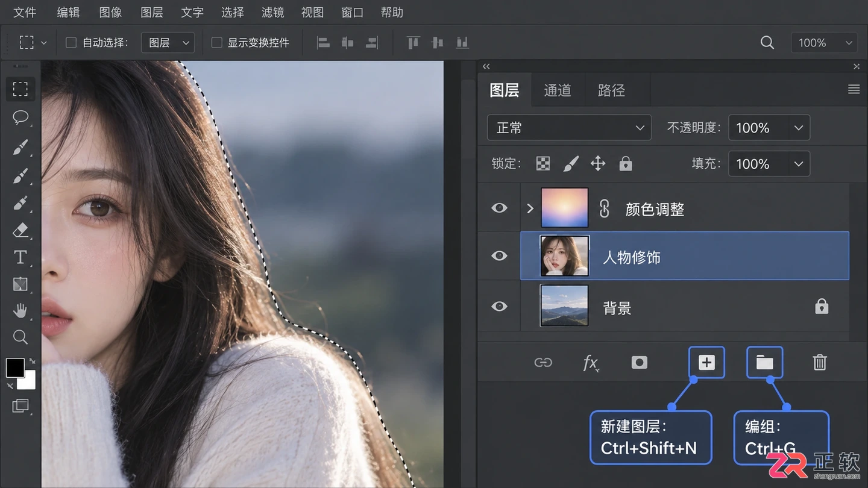868x488 pixels.
Task: Open the Layers panel hamburger menu
Action: click(854, 89)
